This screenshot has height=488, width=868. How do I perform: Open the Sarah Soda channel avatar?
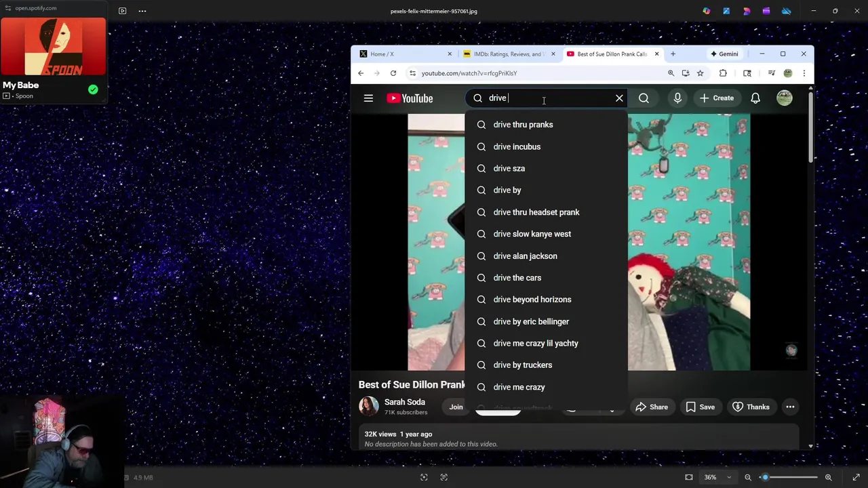369,406
